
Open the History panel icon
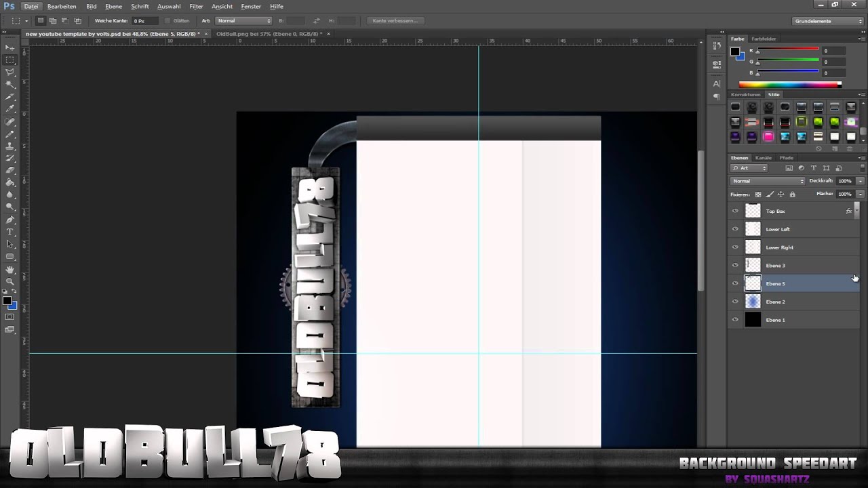717,46
